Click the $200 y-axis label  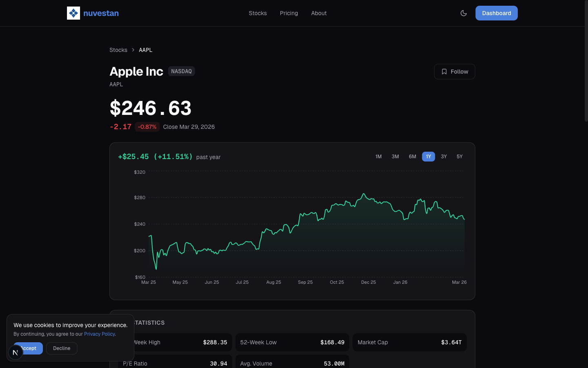(140, 251)
